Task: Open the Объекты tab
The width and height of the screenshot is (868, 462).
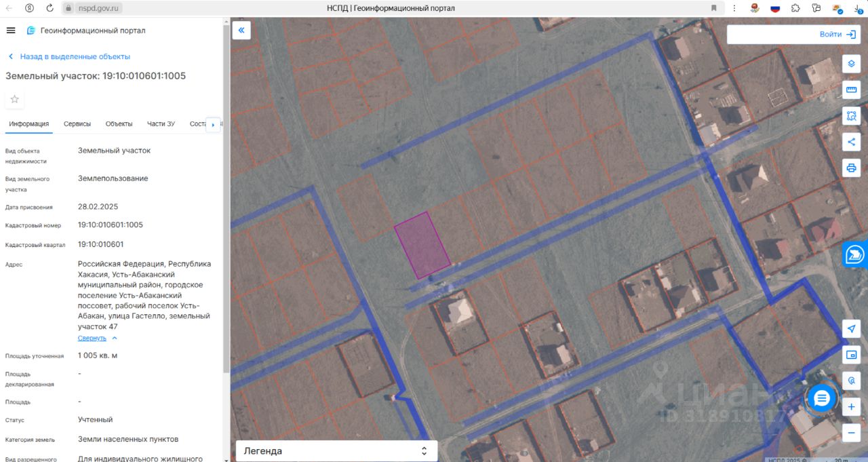Action: coord(119,123)
